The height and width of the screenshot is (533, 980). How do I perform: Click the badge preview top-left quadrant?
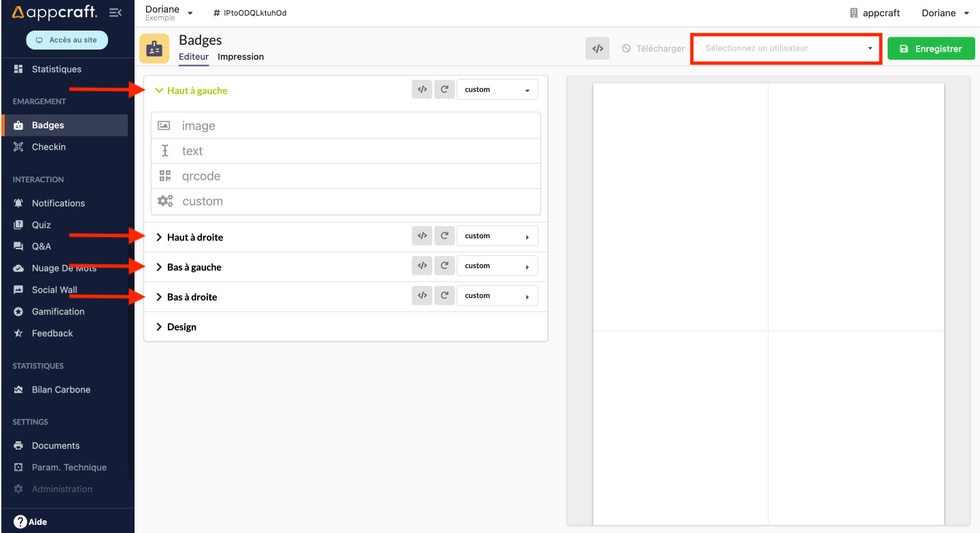coord(680,207)
